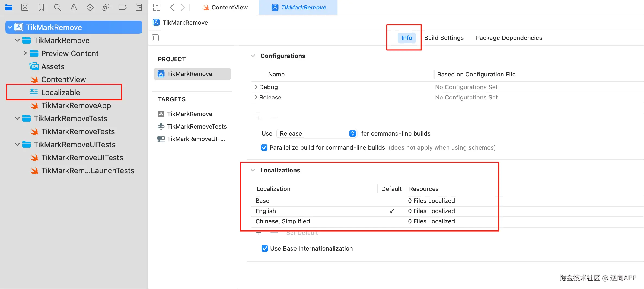Go forward with the right chevron
This screenshot has width=644, height=289.
183,7
